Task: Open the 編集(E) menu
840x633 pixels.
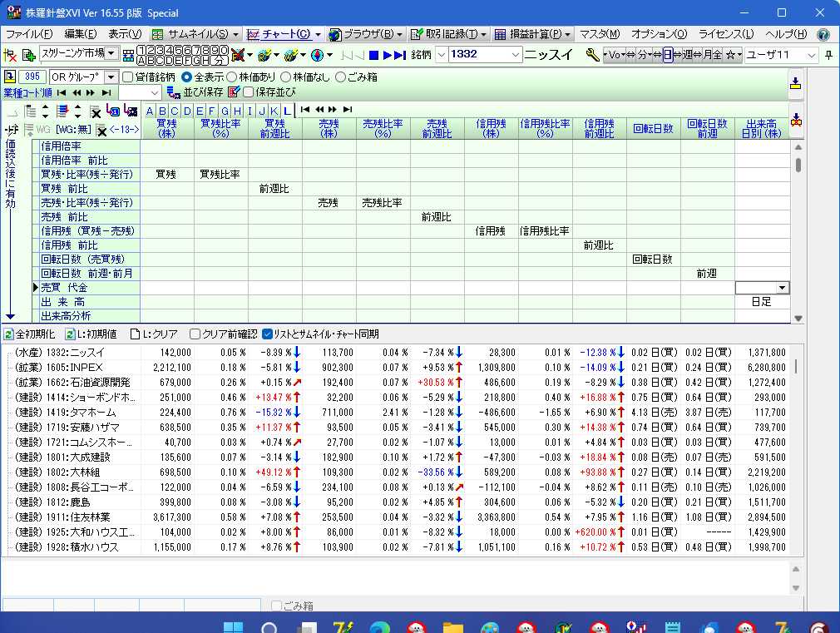Action: (81, 34)
